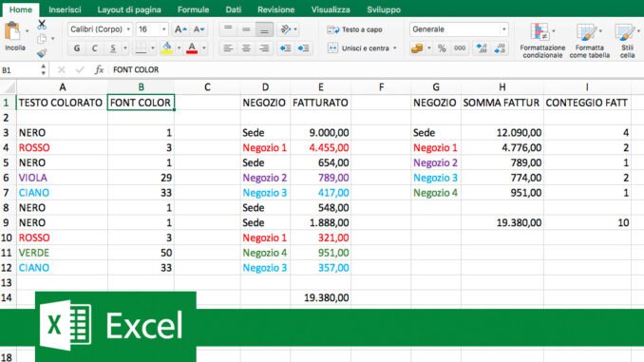Expand the paste options arrow
The height and width of the screenshot is (362, 644).
[x=28, y=31]
